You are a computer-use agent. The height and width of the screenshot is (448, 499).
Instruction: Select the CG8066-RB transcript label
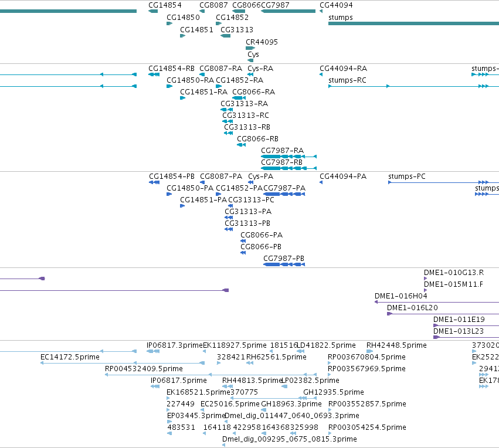tap(257, 139)
